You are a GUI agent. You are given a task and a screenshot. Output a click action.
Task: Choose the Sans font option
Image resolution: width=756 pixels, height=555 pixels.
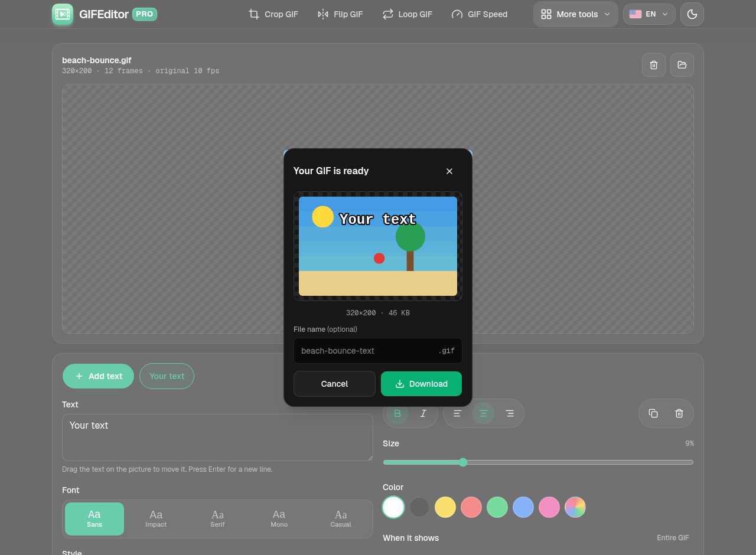tap(94, 519)
